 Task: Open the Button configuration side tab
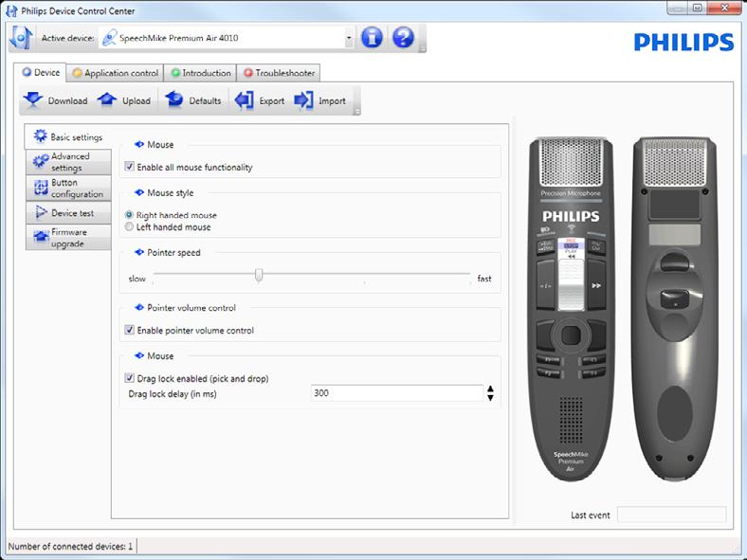(x=68, y=189)
